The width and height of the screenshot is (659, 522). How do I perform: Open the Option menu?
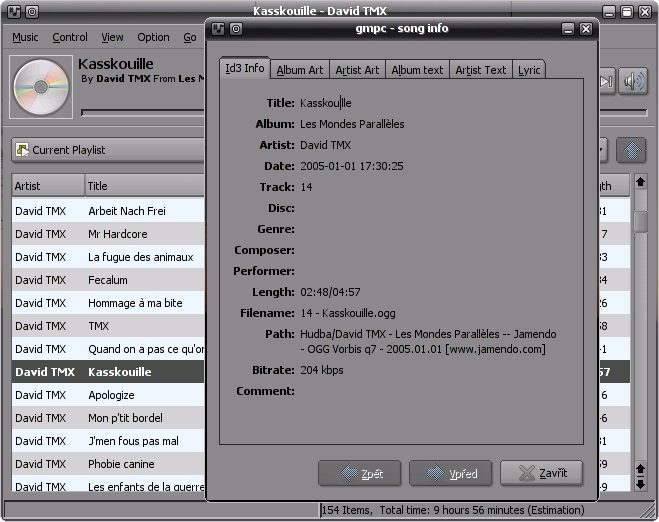coord(153,37)
